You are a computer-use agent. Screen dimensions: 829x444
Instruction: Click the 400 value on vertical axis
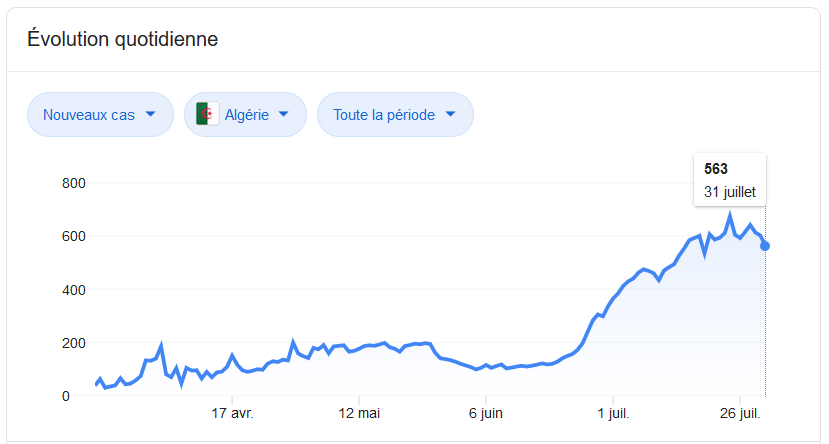pos(73,290)
